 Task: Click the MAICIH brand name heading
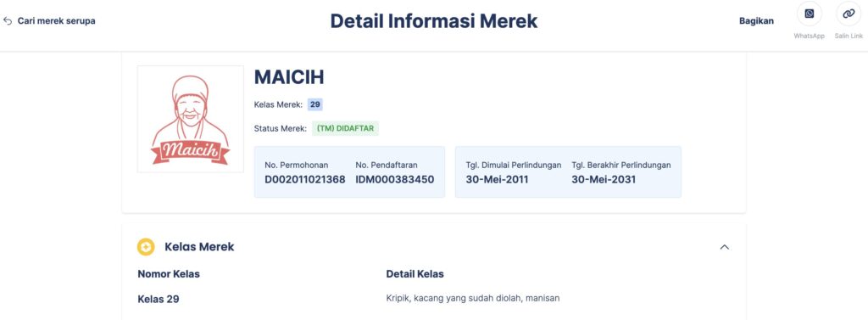click(289, 77)
